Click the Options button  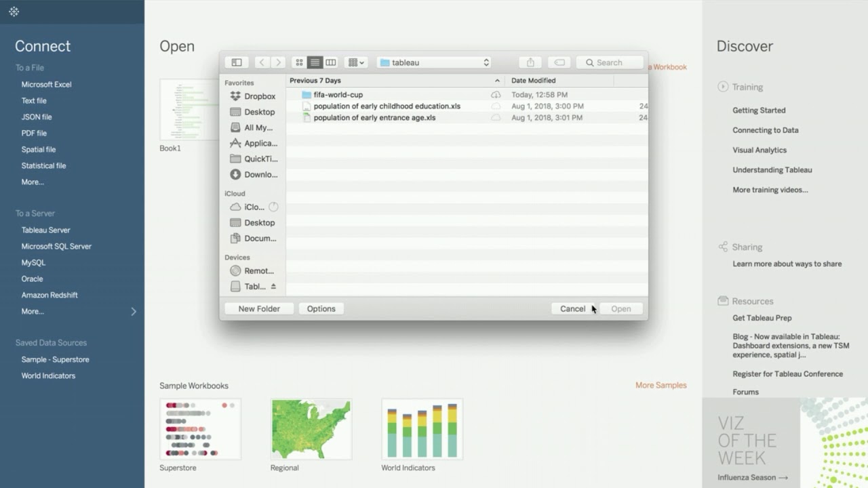(x=321, y=308)
